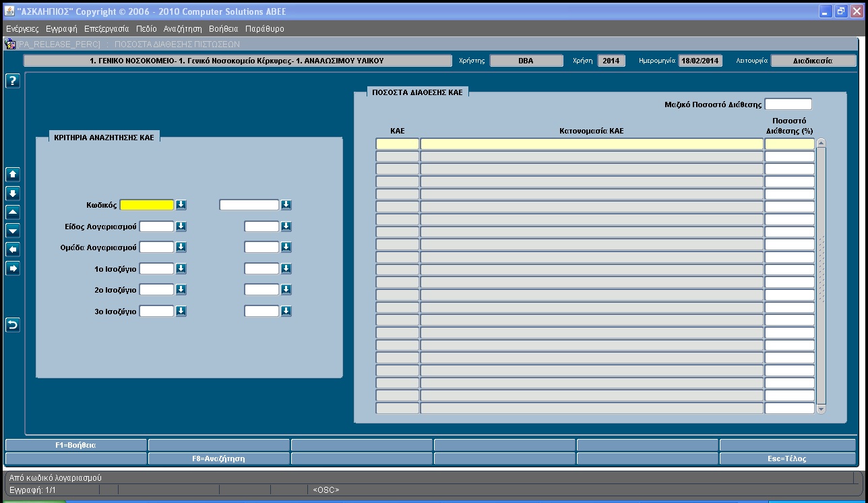868x503 pixels.
Task: Click the ΚΑΕ column header
Action: pos(398,131)
